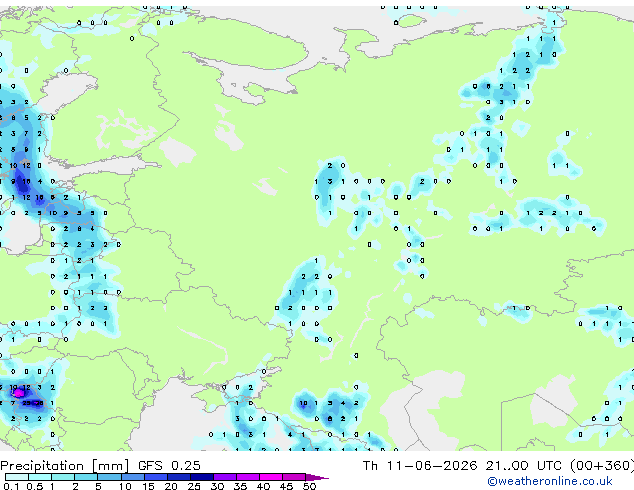Open the weatheronline.co.uk copyright link
This screenshot has height=490, width=634.
[x=550, y=481]
